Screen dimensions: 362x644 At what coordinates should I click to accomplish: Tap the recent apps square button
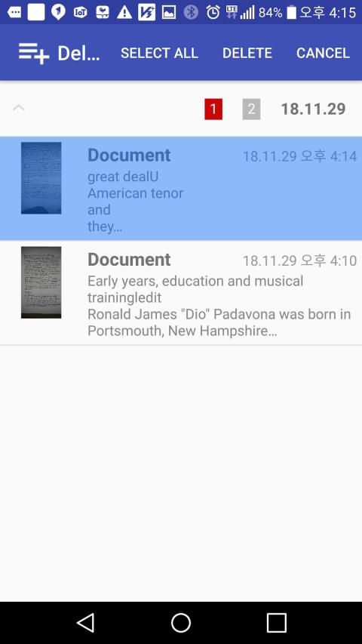click(276, 623)
